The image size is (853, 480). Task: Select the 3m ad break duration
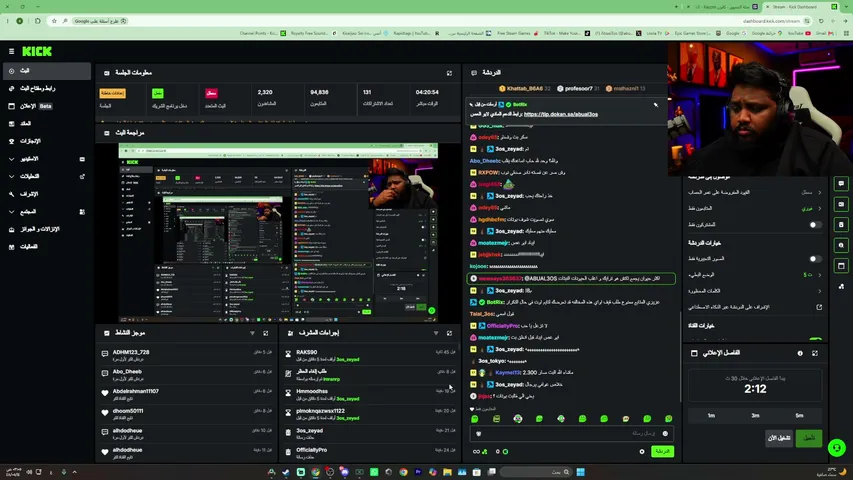point(755,416)
